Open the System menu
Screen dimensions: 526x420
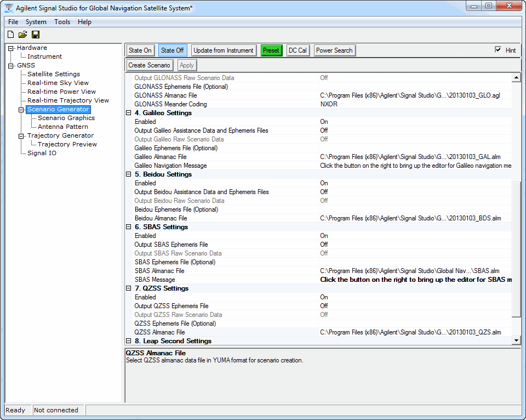click(36, 22)
